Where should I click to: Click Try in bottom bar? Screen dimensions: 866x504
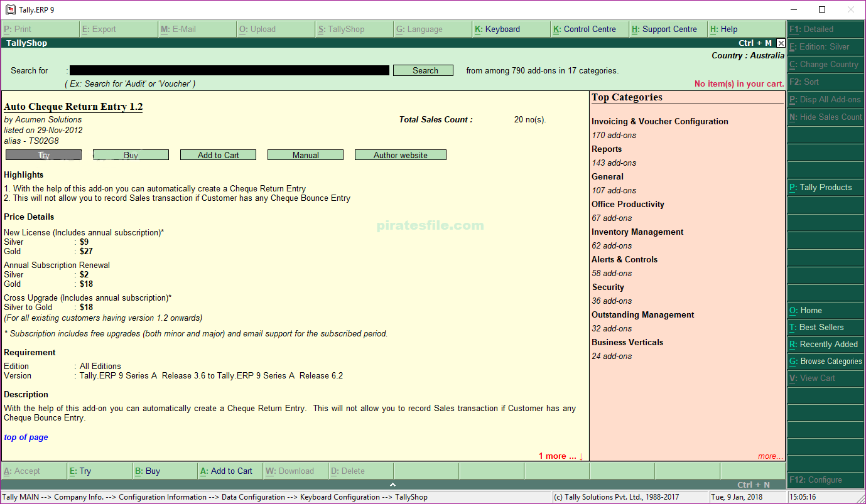pos(99,471)
